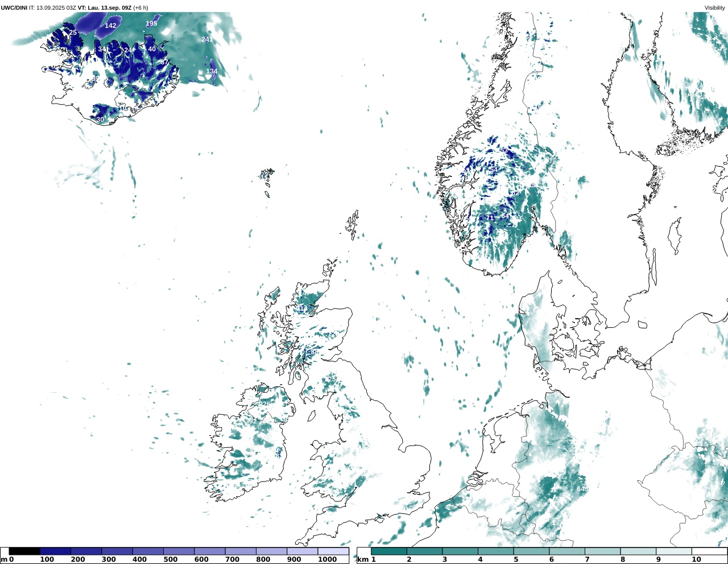Click the m unit label of the legend
Viewport: 728px width, 564px height.
pyautogui.click(x=3, y=560)
